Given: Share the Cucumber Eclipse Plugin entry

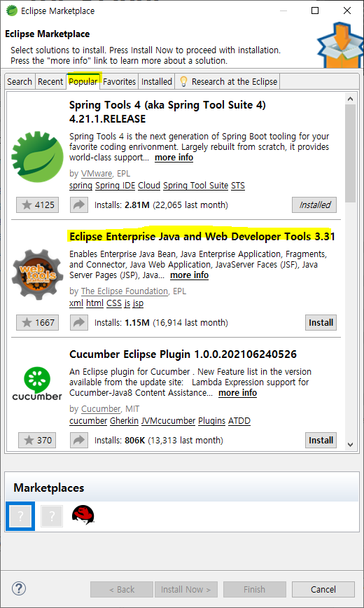Looking at the screenshot, I should 79,441.
